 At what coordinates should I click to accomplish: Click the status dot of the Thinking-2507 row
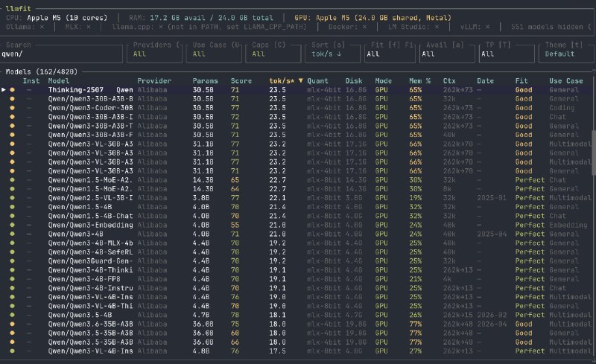coord(12,89)
